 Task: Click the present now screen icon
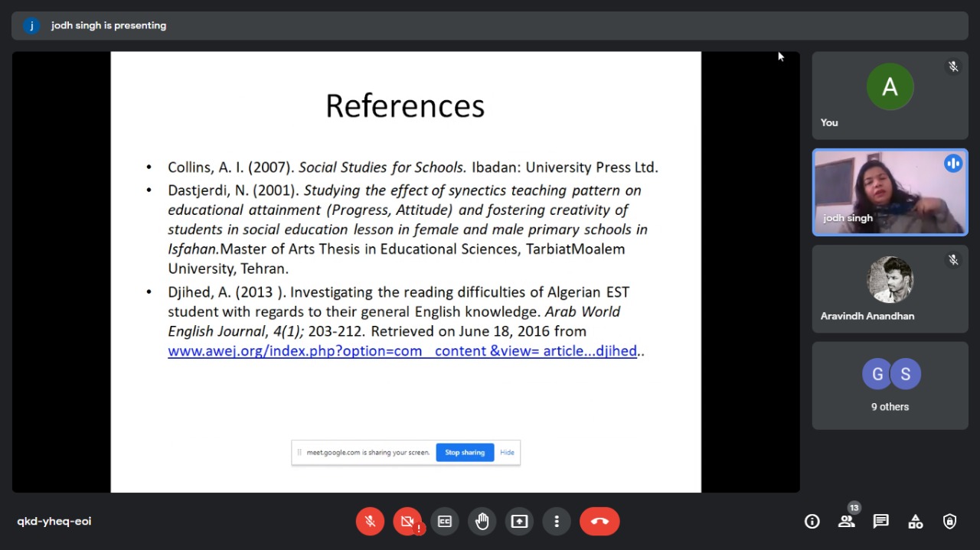click(519, 522)
